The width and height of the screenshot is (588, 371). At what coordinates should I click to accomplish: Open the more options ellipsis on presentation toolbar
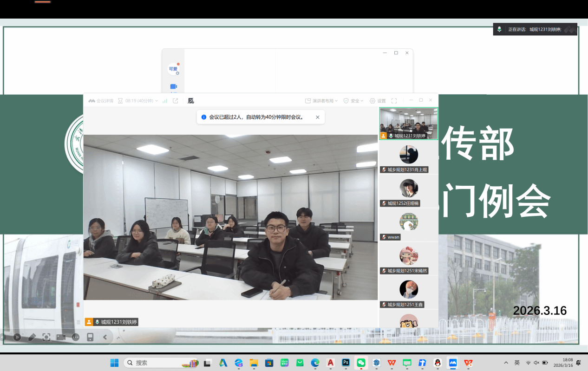coord(76,337)
